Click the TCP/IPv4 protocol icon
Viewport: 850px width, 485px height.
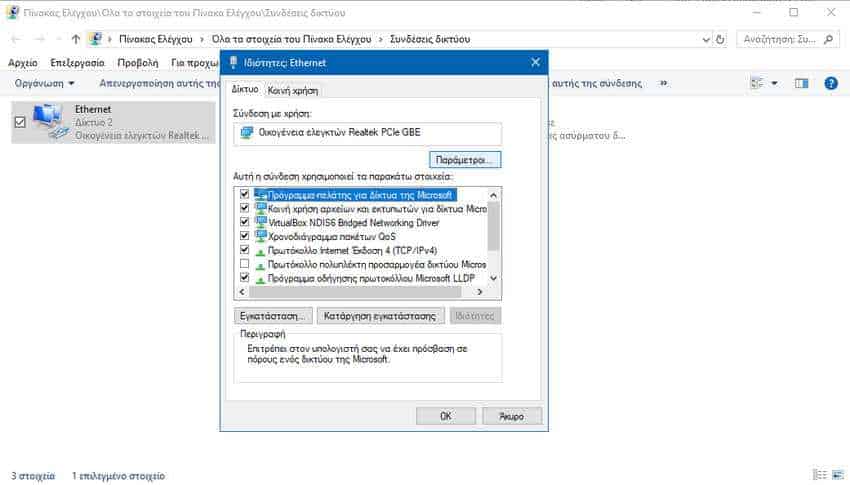coord(261,251)
